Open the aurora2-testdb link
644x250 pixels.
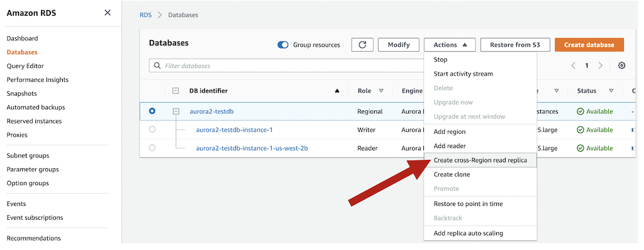212,111
